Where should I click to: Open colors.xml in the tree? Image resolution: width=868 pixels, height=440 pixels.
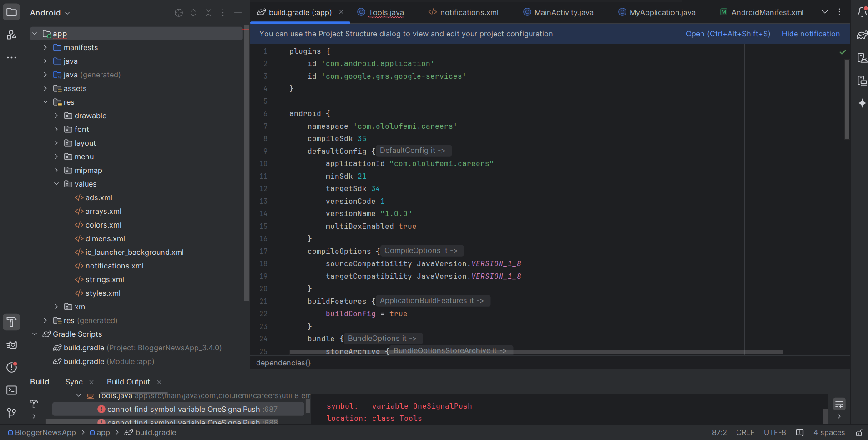103,225
